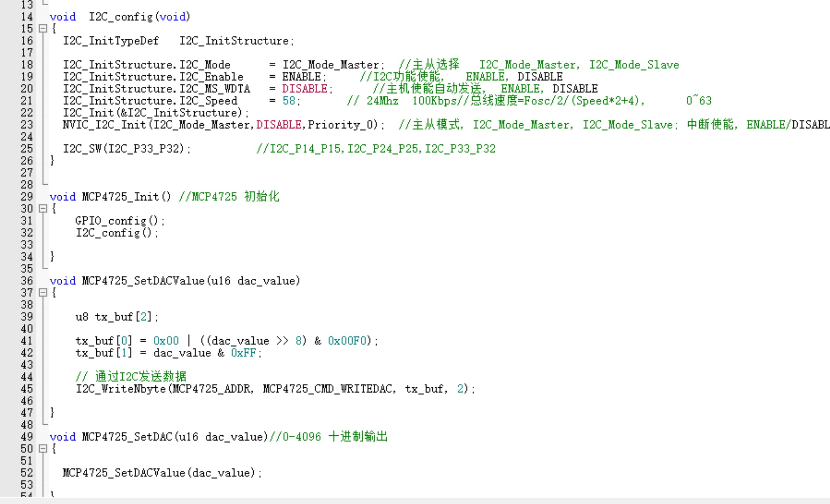Click the u8 tx_buf[2] declaration

click(117, 317)
